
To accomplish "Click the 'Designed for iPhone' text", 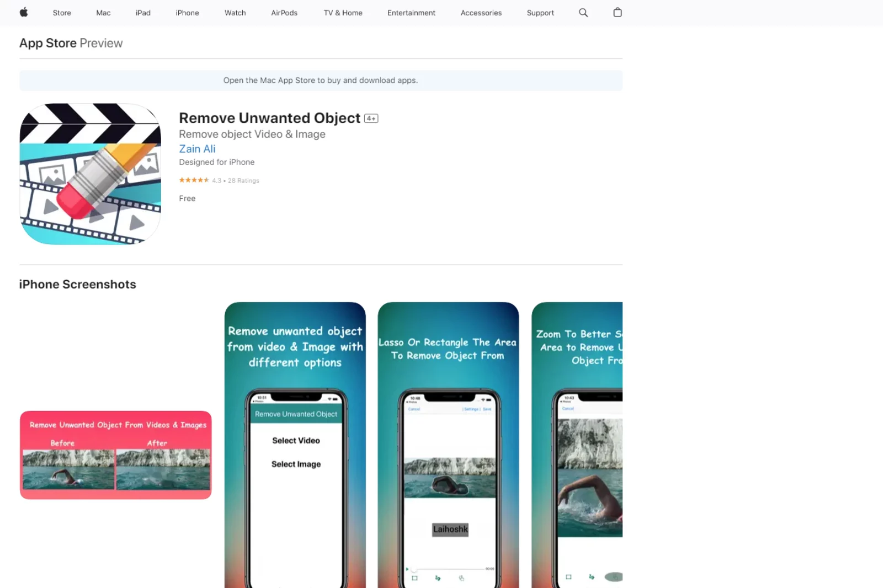I will pyautogui.click(x=217, y=162).
